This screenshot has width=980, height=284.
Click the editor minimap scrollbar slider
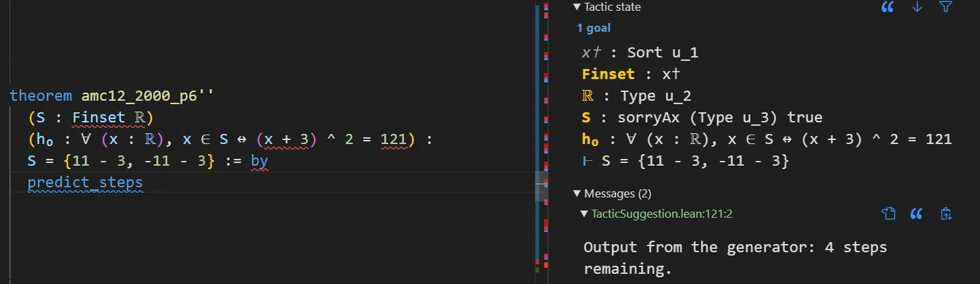coord(542,187)
